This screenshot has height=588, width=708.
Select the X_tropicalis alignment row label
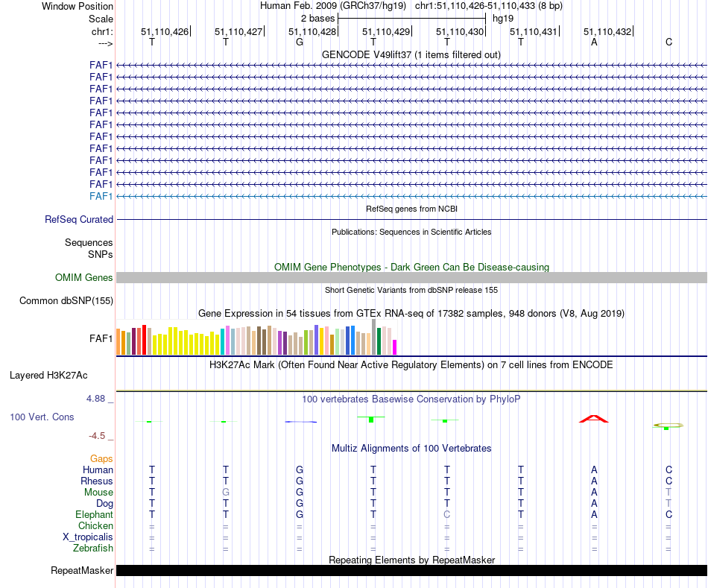point(88,537)
